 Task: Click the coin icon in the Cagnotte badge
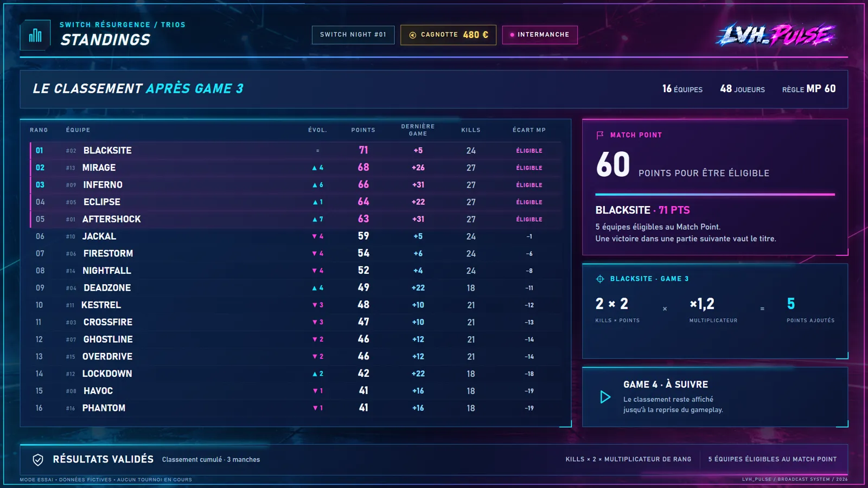412,35
